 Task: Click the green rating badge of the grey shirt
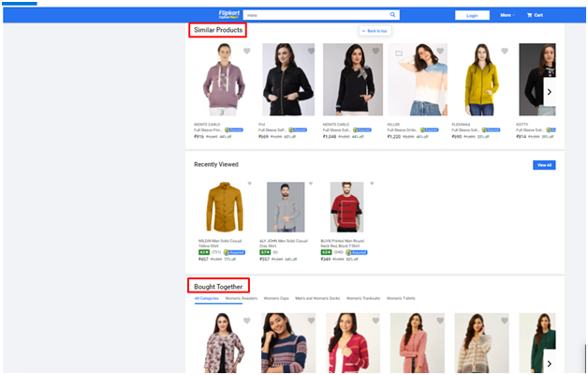pos(265,252)
